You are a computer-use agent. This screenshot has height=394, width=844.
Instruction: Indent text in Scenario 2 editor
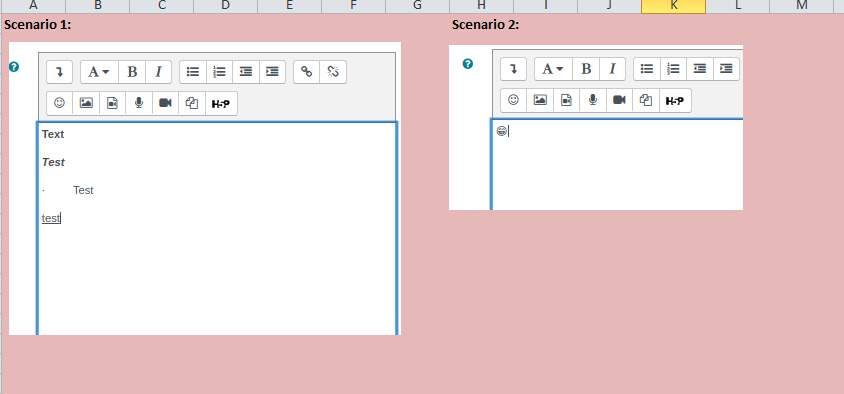[x=726, y=69]
